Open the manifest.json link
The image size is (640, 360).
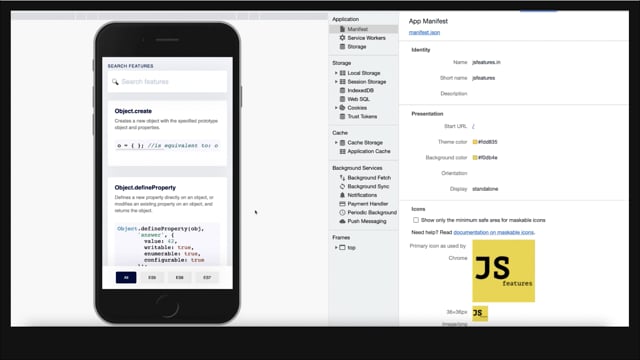tap(424, 32)
